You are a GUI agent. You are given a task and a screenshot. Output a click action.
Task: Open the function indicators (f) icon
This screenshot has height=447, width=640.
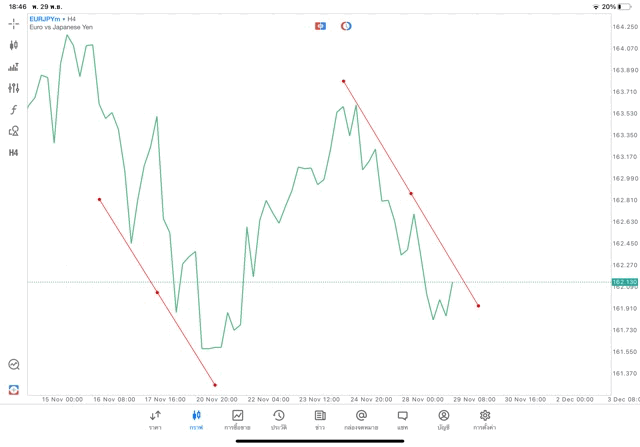(x=13, y=109)
